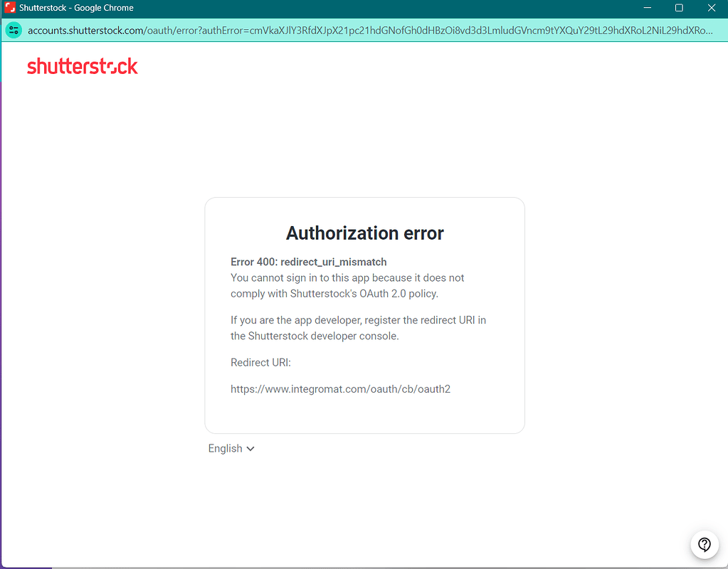728x569 pixels.
Task: Open the help question mark button
Action: 704,544
